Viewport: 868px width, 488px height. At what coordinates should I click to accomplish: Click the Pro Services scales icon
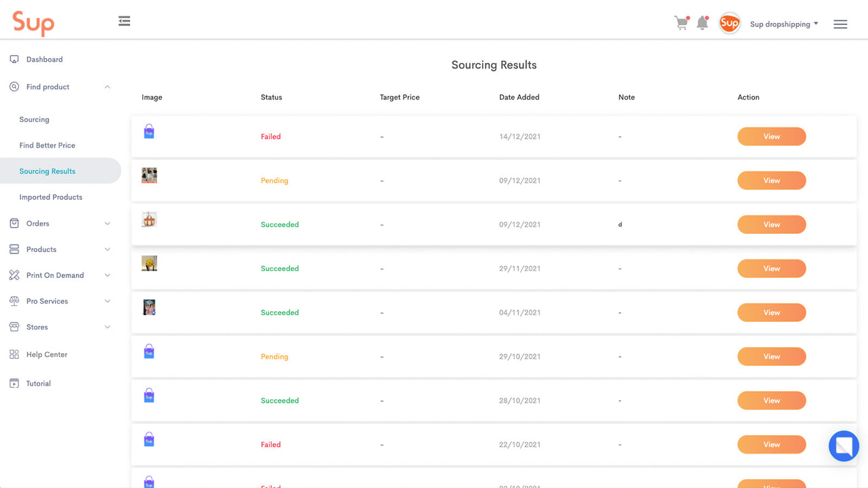[14, 301]
